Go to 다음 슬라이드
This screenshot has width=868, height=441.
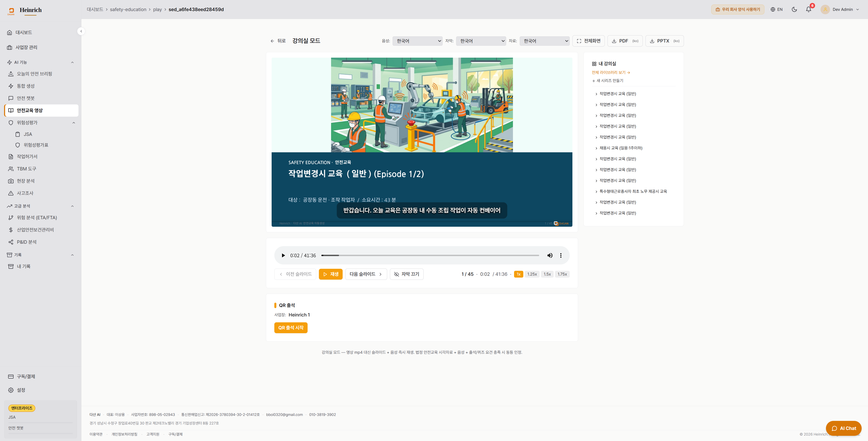[366, 274]
